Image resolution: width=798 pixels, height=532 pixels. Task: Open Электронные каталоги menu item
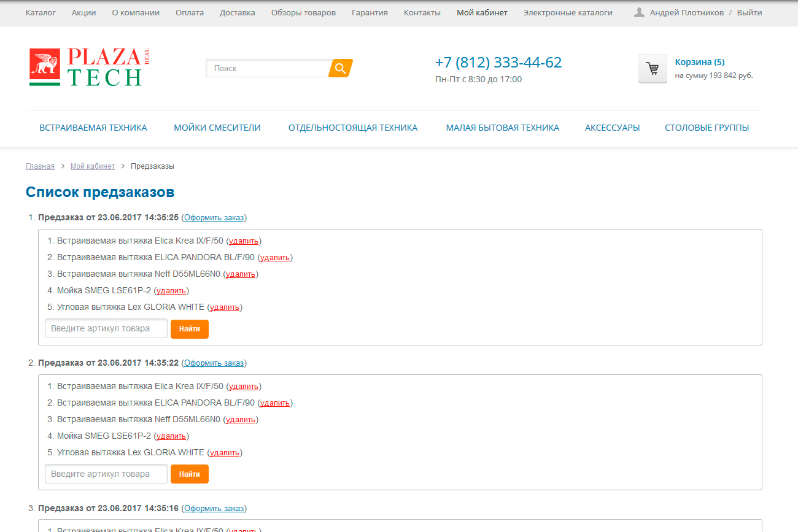click(568, 12)
